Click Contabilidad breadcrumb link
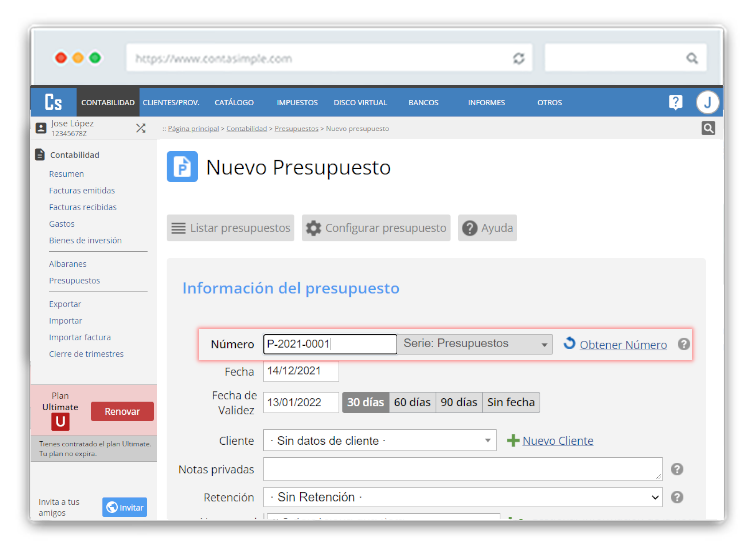Viewport: 750px width, 552px height. (x=246, y=129)
